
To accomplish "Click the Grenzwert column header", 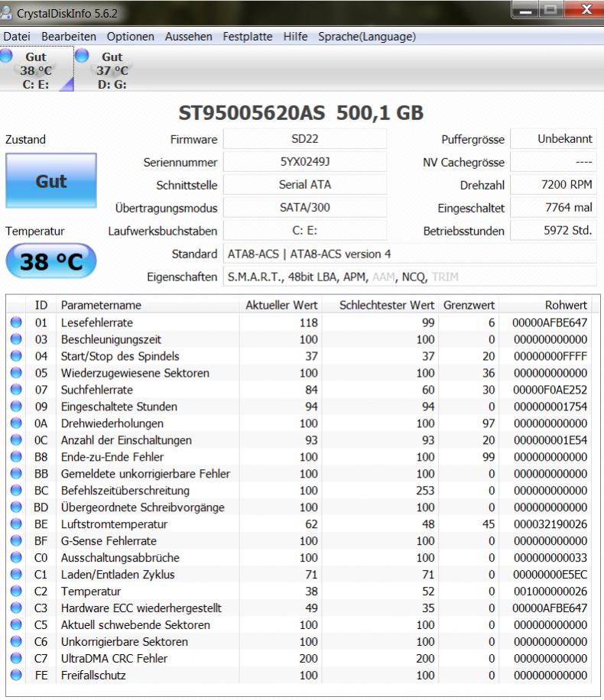I will click(469, 305).
